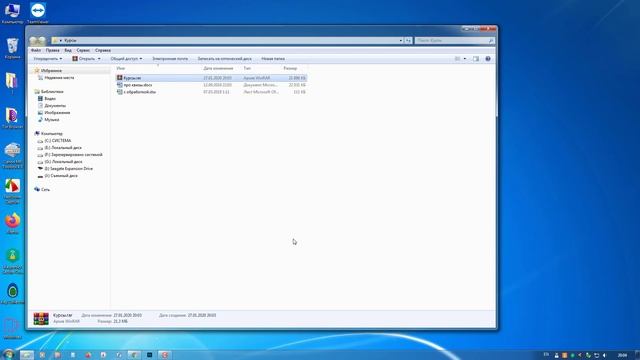Click the Открыть toolbar button
This screenshot has height=360, width=640.
click(x=83, y=59)
